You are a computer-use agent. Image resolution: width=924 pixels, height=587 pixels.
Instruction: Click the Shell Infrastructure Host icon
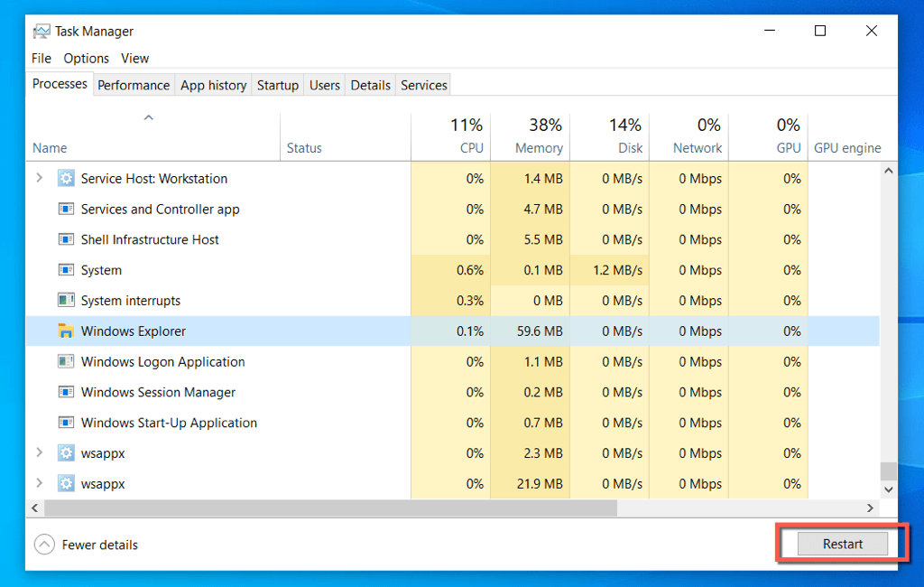[x=66, y=240]
